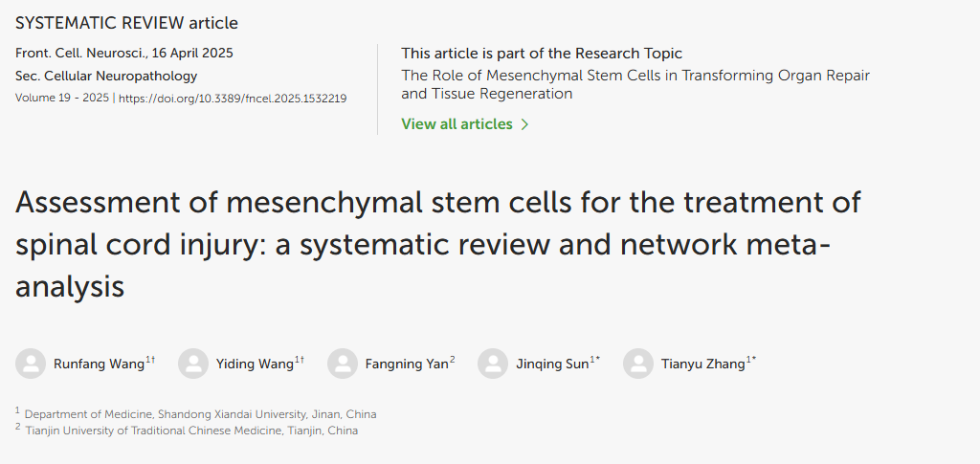Click the Front. Cell. Neurosci. journal name

click(80, 53)
